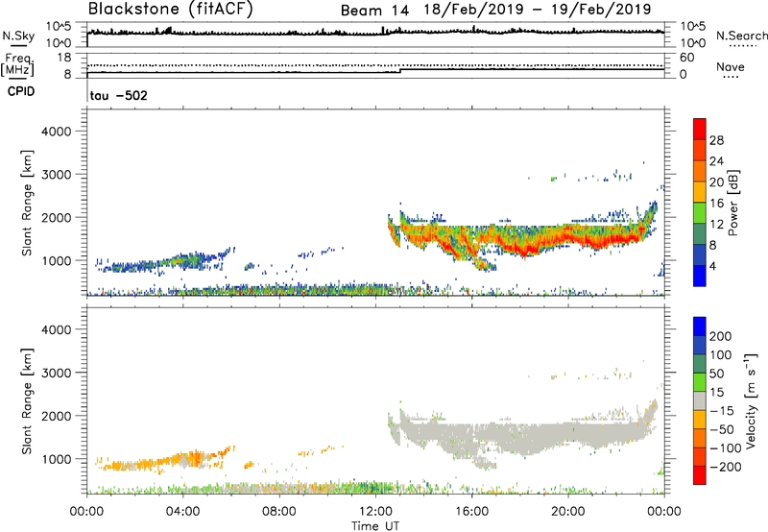
Task: Click the 'Nave' legend label
Action: click(731, 67)
